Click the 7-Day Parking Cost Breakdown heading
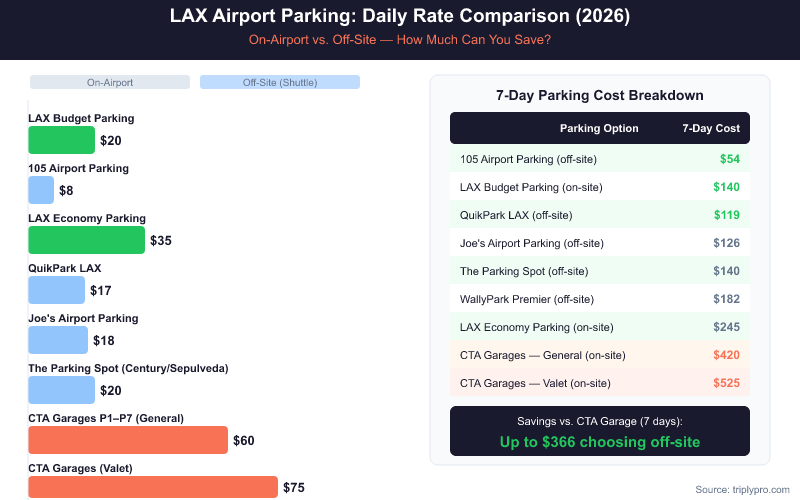 click(600, 95)
